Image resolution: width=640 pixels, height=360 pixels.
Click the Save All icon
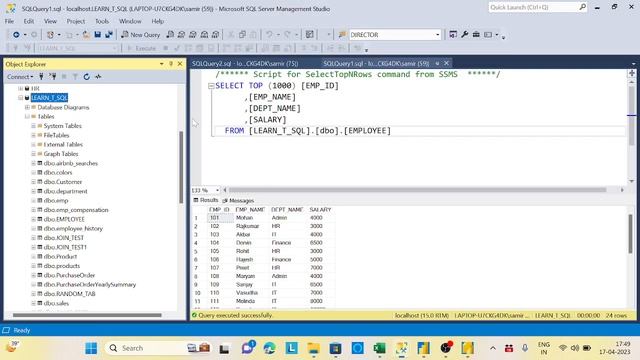[x=109, y=35]
